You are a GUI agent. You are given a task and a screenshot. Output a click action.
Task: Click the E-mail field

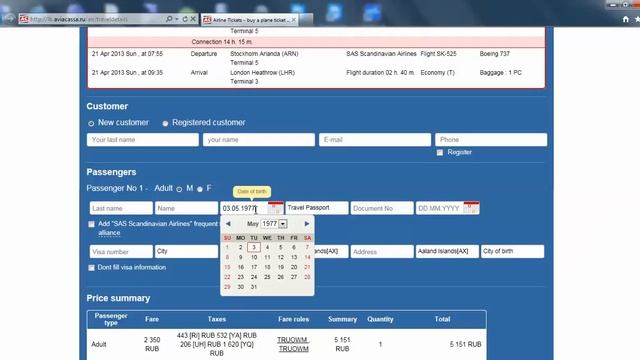click(375, 140)
